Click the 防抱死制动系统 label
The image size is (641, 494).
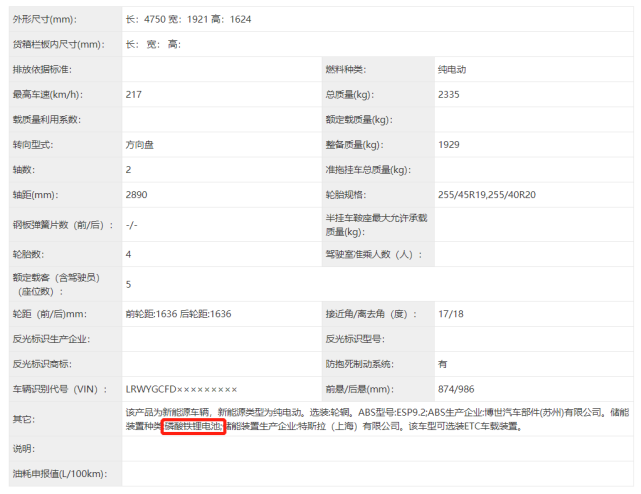coord(359,364)
